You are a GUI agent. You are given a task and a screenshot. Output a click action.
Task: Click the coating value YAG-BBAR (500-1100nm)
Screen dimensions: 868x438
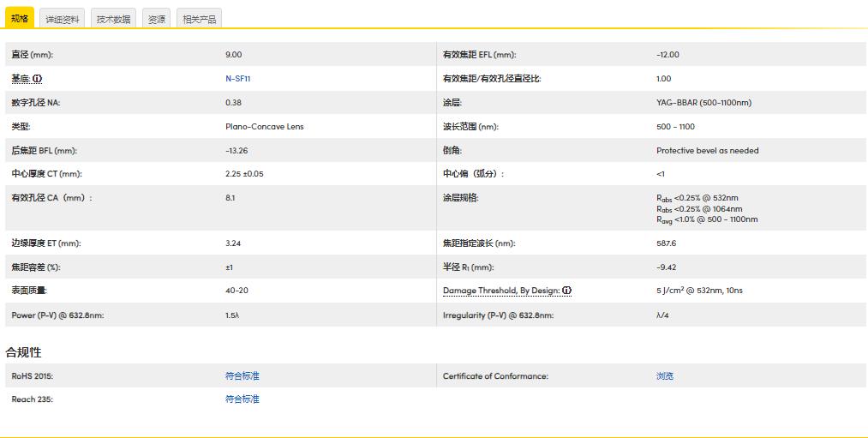(703, 103)
